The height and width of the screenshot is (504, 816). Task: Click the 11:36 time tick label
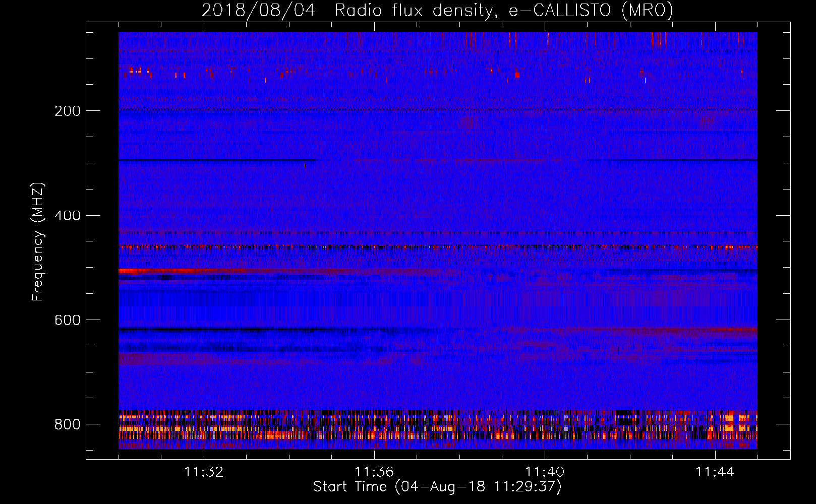(x=374, y=472)
